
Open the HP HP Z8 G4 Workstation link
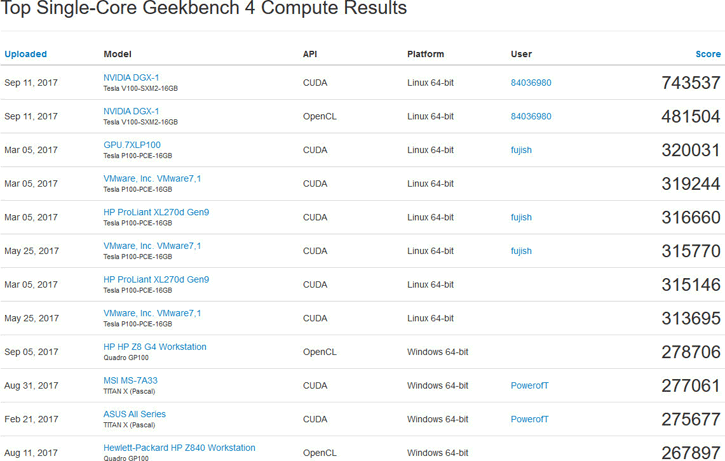point(155,347)
